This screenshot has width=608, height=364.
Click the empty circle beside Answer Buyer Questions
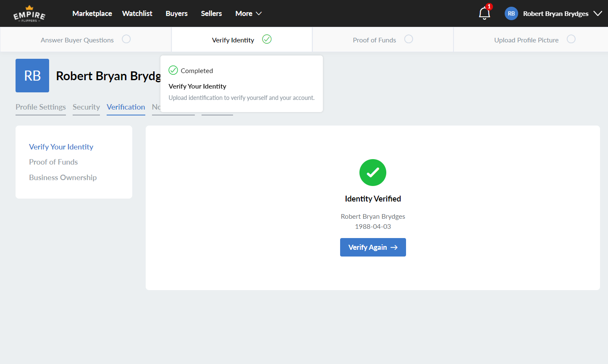click(x=126, y=39)
